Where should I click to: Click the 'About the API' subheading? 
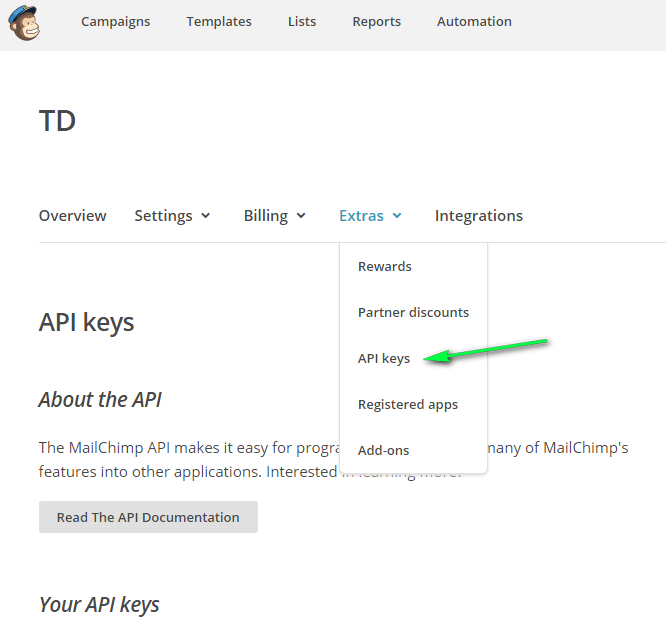point(100,400)
